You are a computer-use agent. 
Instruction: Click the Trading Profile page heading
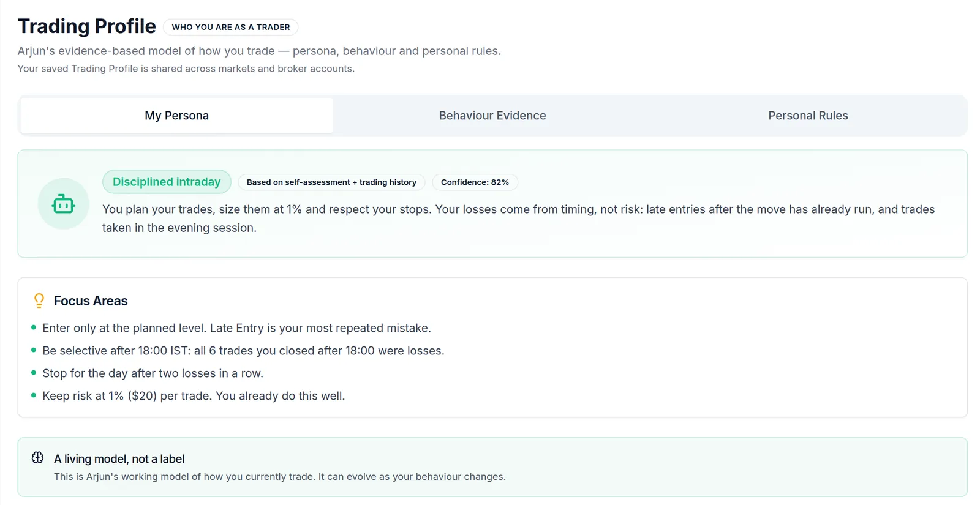87,26
